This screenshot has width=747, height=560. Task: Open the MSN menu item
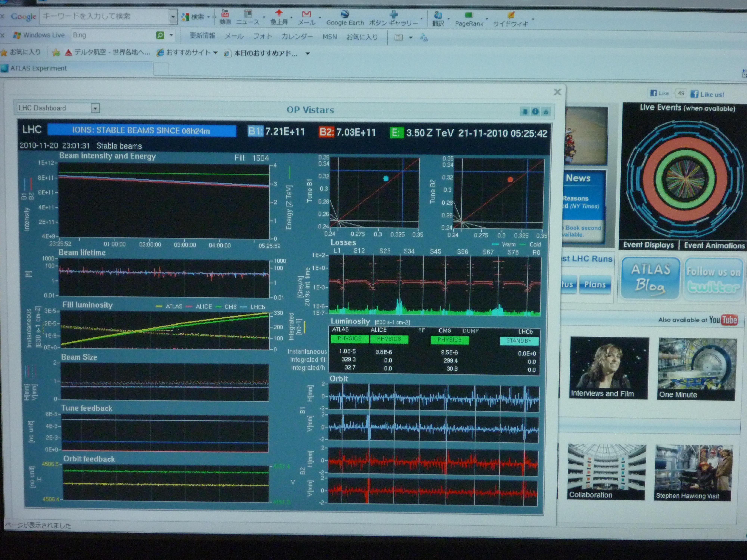pyautogui.click(x=330, y=36)
